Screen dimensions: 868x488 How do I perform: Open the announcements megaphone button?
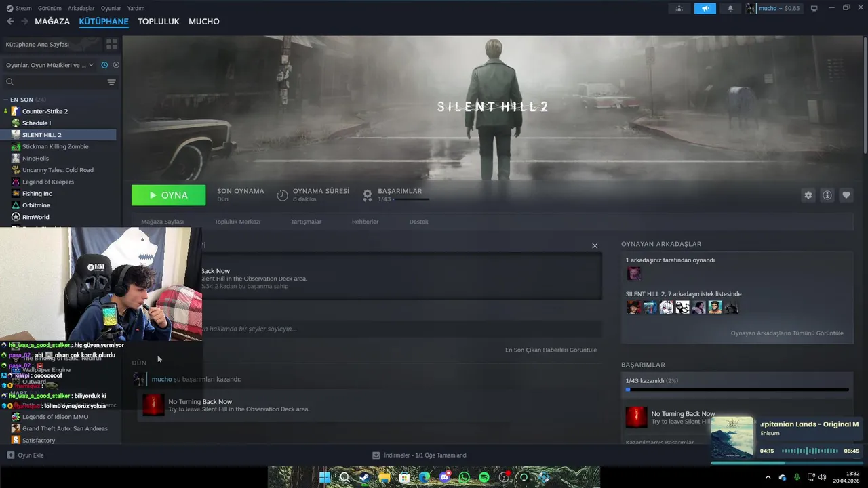pos(705,8)
